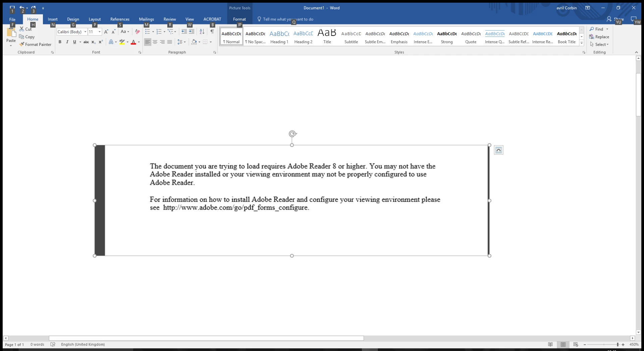644x351 pixels.
Task: Collapse the ribbon
Action: tap(636, 52)
